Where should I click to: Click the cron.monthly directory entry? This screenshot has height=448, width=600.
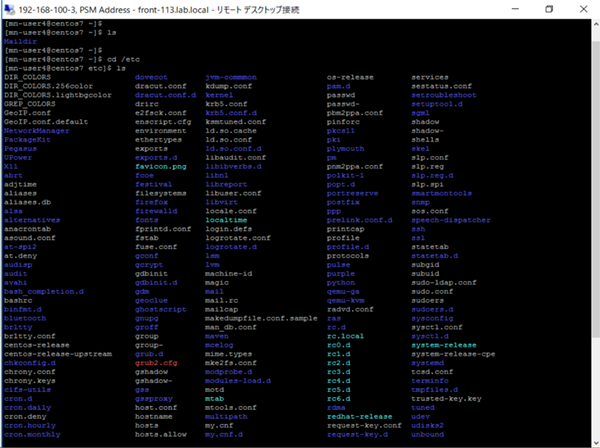coord(32,434)
